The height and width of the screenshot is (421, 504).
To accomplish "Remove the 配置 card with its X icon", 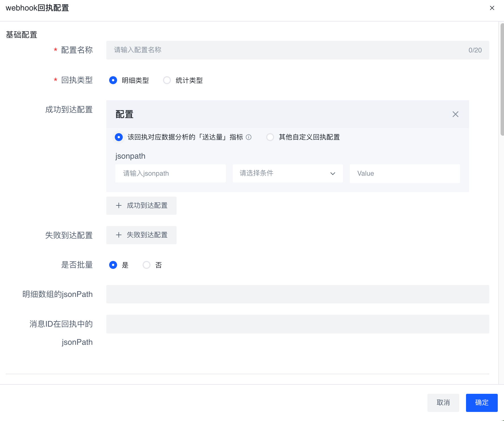I will [456, 114].
